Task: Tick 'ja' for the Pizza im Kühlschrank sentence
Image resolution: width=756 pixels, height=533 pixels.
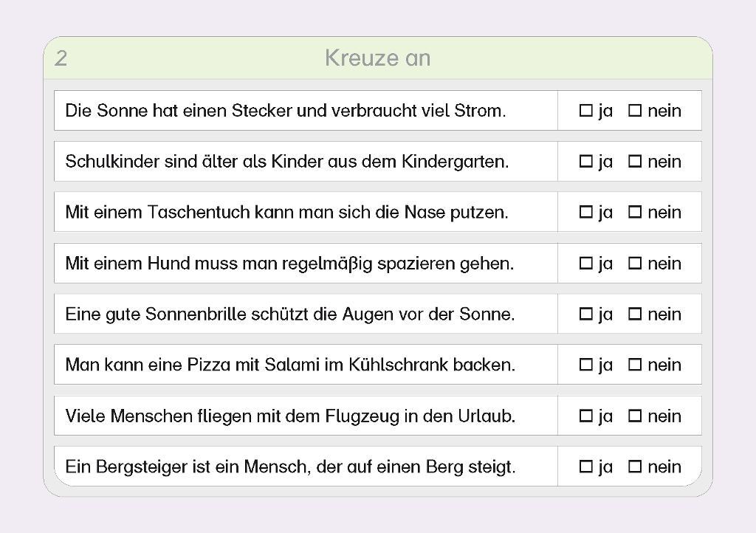Action: (586, 365)
